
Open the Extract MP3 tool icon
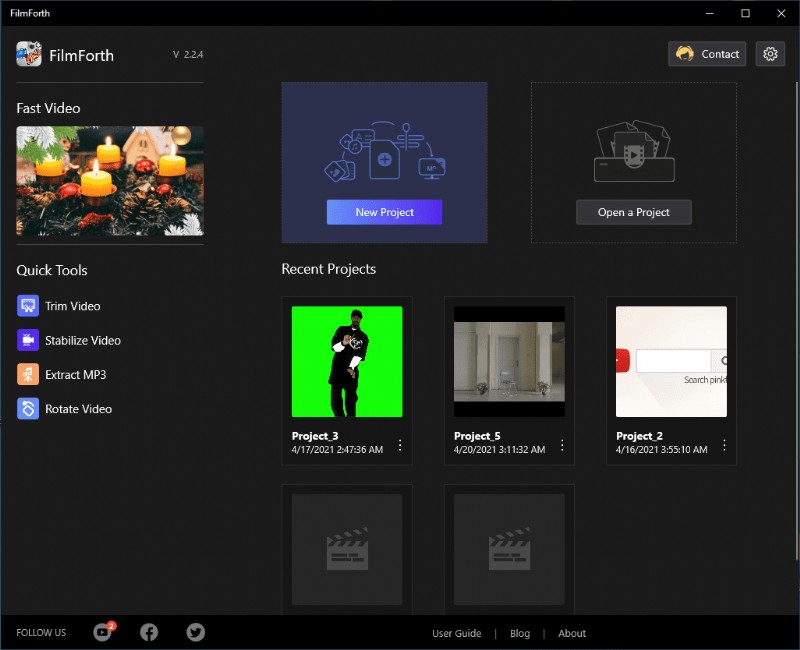pos(28,375)
